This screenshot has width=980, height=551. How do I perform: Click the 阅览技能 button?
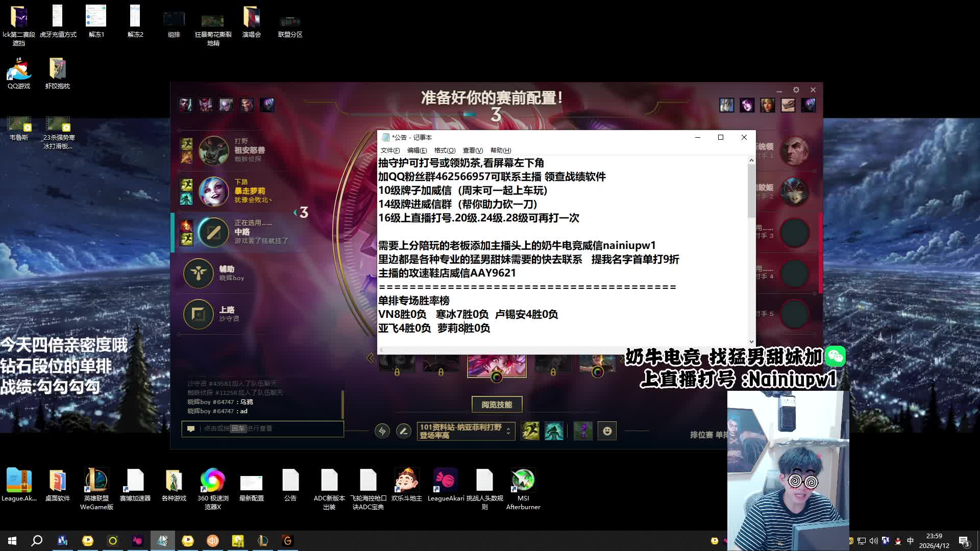497,405
